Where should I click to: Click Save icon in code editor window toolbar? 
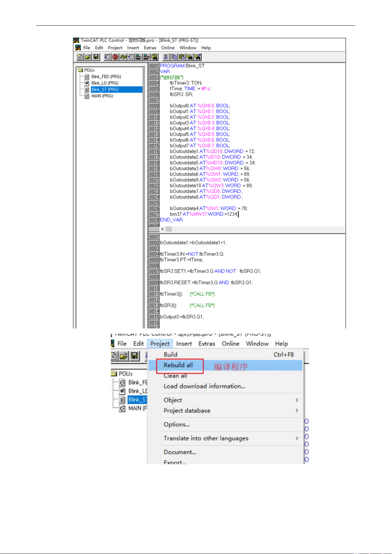point(96,57)
